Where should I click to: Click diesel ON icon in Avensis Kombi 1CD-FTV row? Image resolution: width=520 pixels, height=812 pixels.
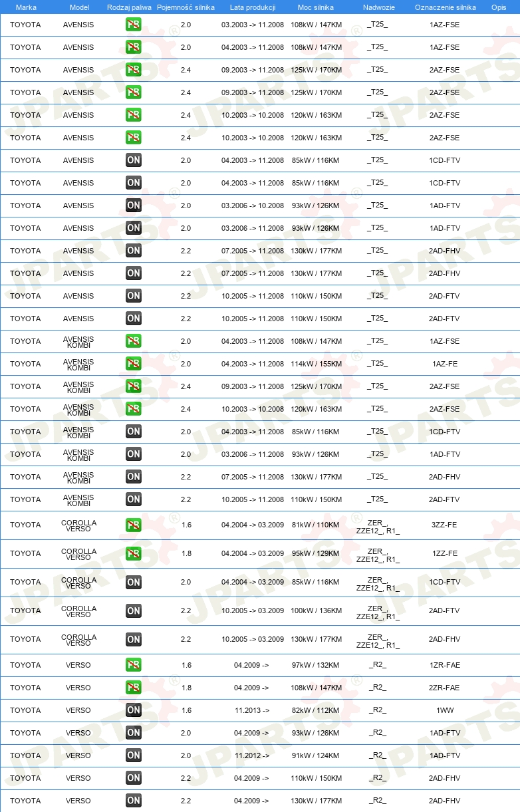coord(134,432)
